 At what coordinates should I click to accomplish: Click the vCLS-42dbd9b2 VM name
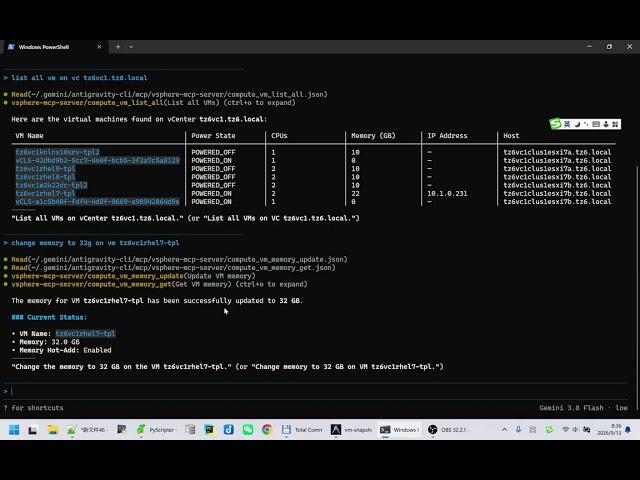tap(97, 160)
